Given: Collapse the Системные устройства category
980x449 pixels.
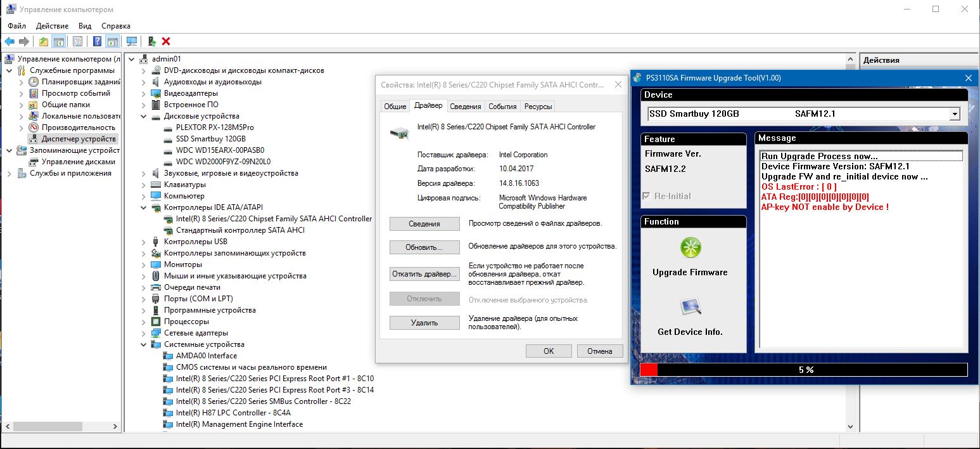Looking at the screenshot, I should point(144,344).
